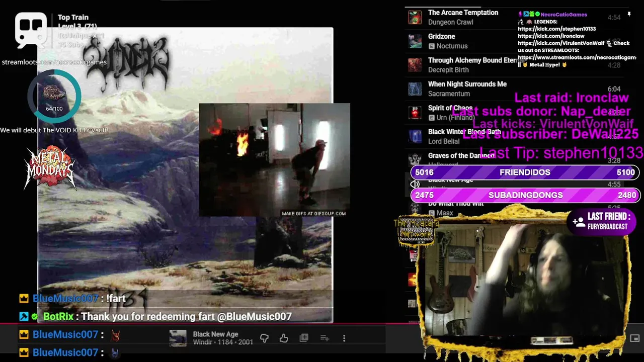Click the SUBADINGDONGS goal progress bar
644x362 pixels.
coord(525,195)
